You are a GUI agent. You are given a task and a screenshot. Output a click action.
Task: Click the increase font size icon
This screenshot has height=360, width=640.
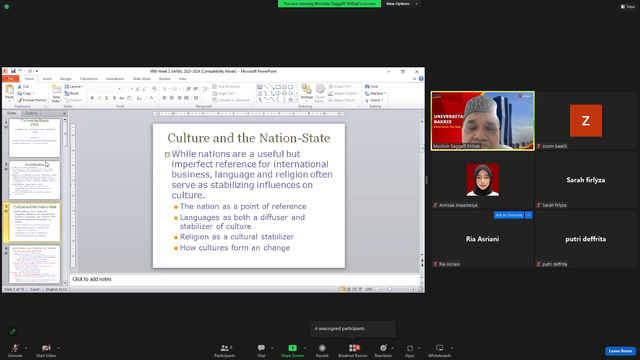[138, 89]
